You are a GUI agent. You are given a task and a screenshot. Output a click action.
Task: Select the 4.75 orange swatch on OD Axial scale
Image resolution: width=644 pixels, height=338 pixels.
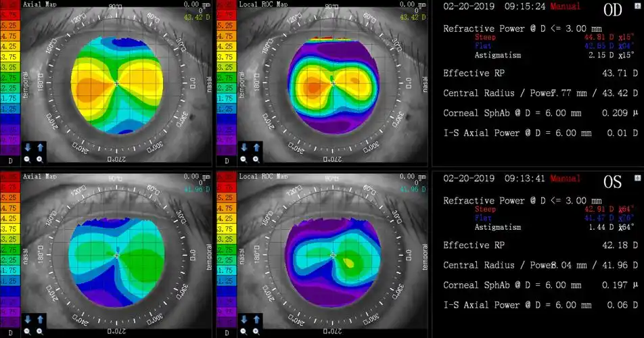click(10, 37)
